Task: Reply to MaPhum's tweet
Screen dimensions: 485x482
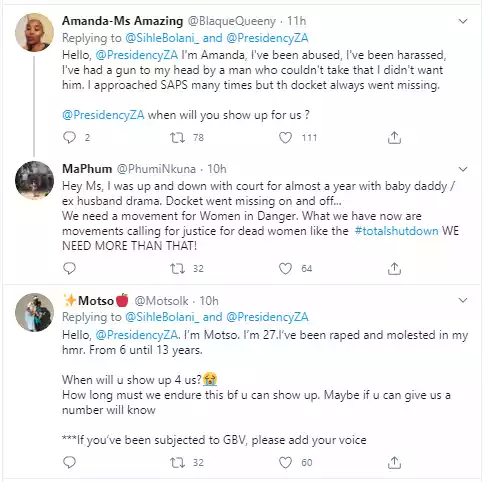Action: click(69, 268)
